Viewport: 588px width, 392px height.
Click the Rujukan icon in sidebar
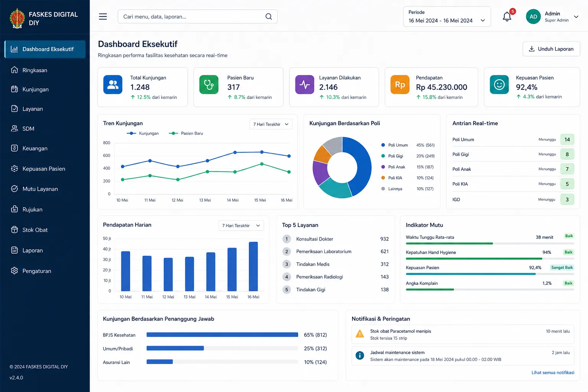15,209
